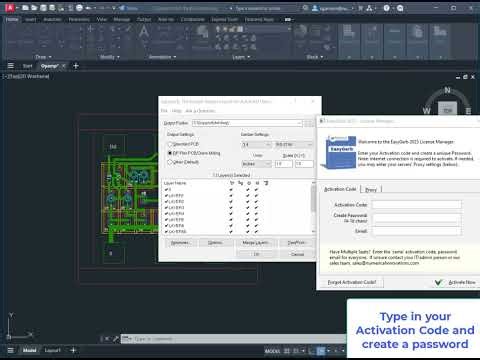This screenshot has width=480, height=360.
Task: Select the Other (Default) radio button
Action: [x=170, y=162]
